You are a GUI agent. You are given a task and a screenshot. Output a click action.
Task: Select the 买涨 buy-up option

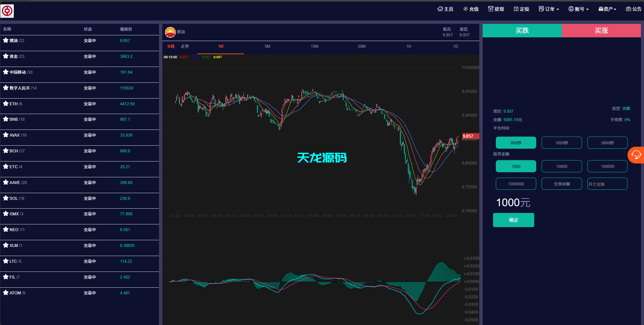tap(602, 31)
